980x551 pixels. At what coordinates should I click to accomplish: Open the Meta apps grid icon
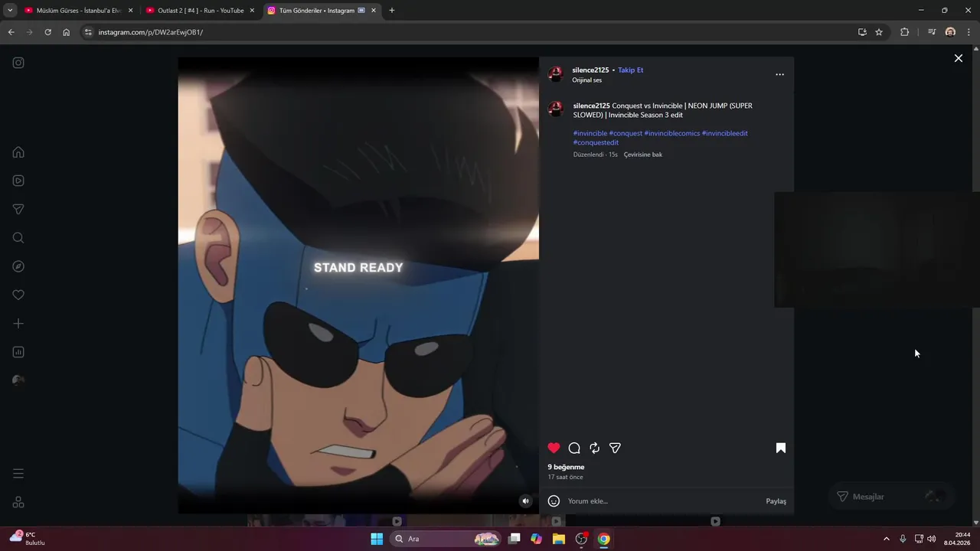(x=18, y=502)
